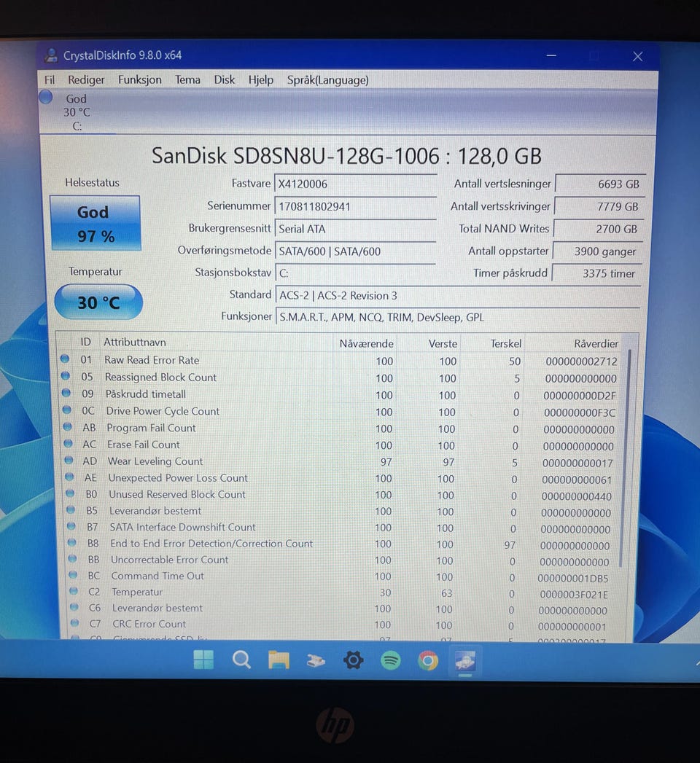Click the Fastvare field X4120006

click(355, 184)
